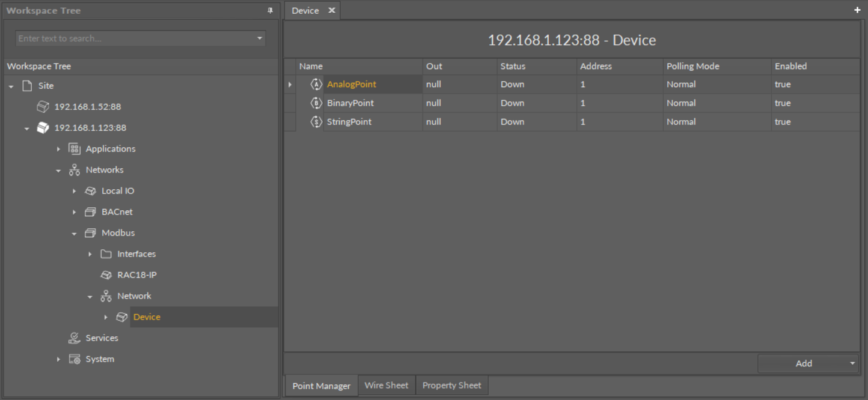Click the BinaryPoint icon in table
This screenshot has width=868, height=400.
(316, 103)
